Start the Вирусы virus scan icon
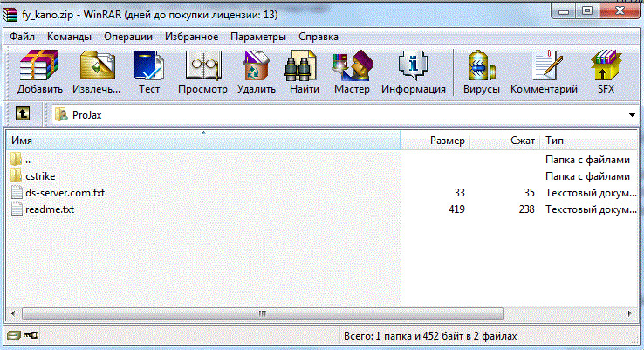The width and height of the screenshot is (644, 350). (x=482, y=65)
